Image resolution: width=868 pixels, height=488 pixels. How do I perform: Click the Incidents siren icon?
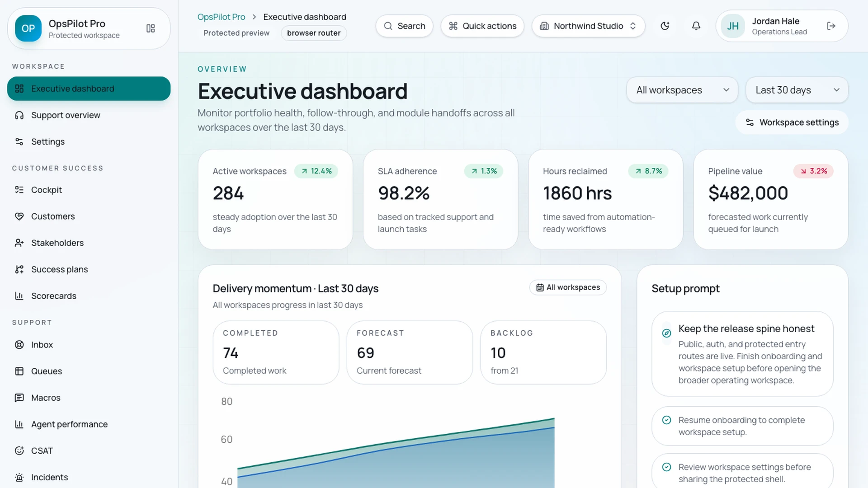pos(19,477)
